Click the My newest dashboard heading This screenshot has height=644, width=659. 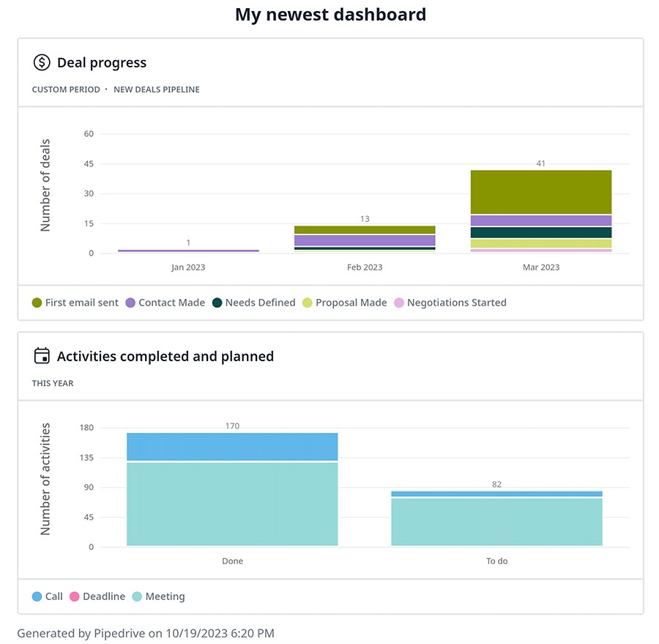[x=330, y=14]
